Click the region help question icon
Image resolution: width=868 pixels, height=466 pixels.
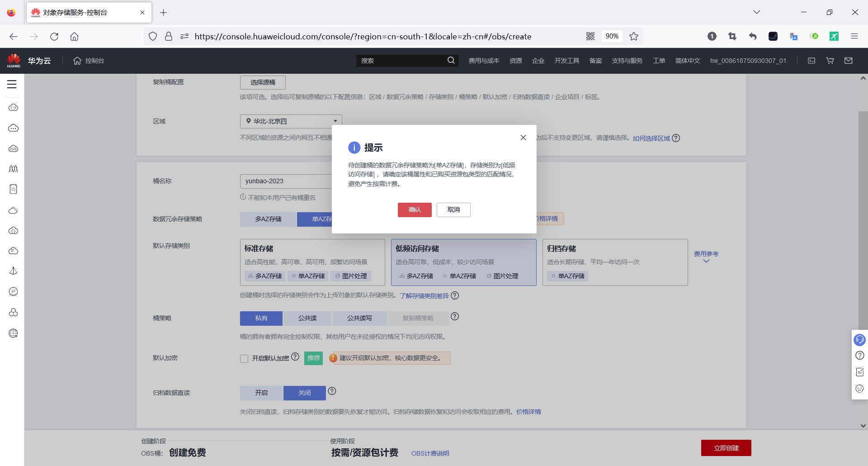click(x=676, y=138)
